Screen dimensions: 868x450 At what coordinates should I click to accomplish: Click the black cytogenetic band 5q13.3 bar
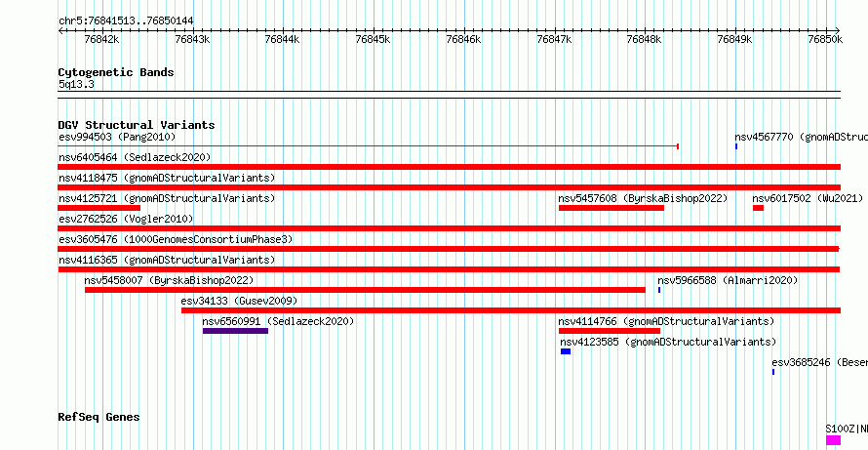pos(449,95)
